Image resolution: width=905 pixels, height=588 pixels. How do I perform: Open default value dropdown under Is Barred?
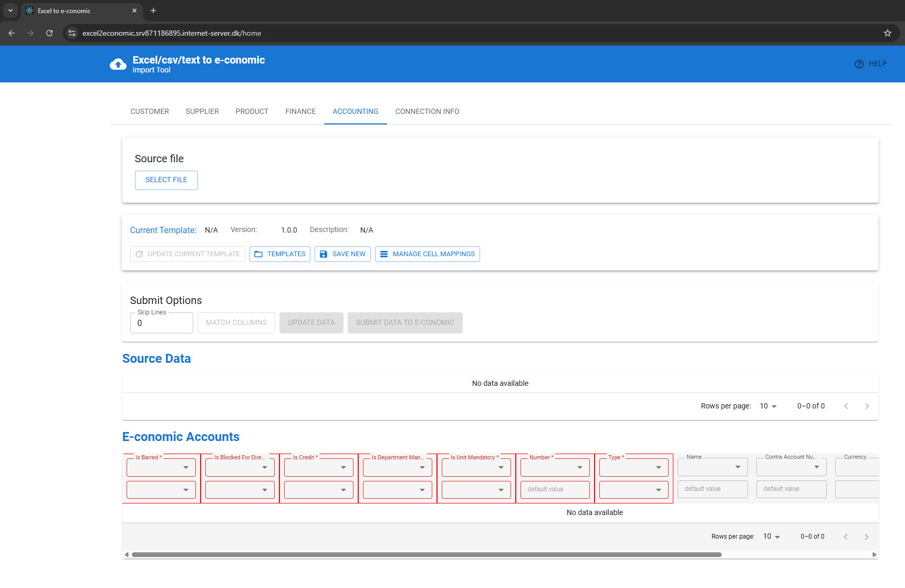(161, 490)
